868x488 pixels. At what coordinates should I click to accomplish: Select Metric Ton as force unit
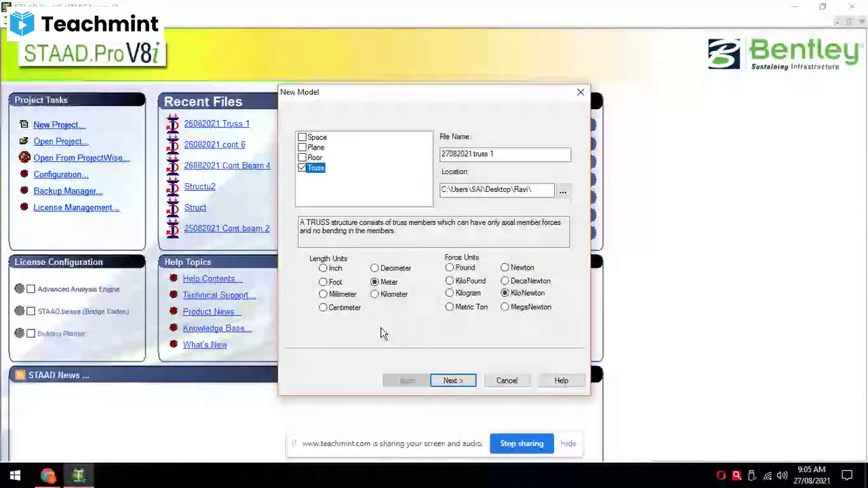[450, 307]
